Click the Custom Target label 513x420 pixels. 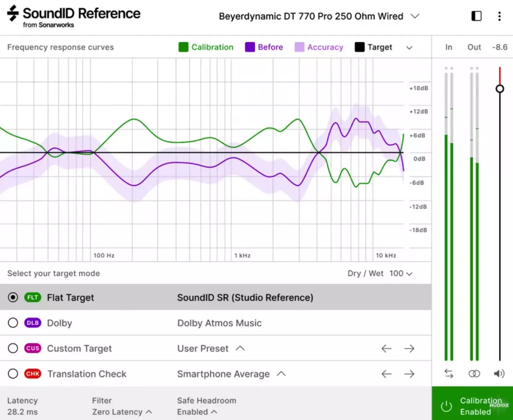(80, 349)
